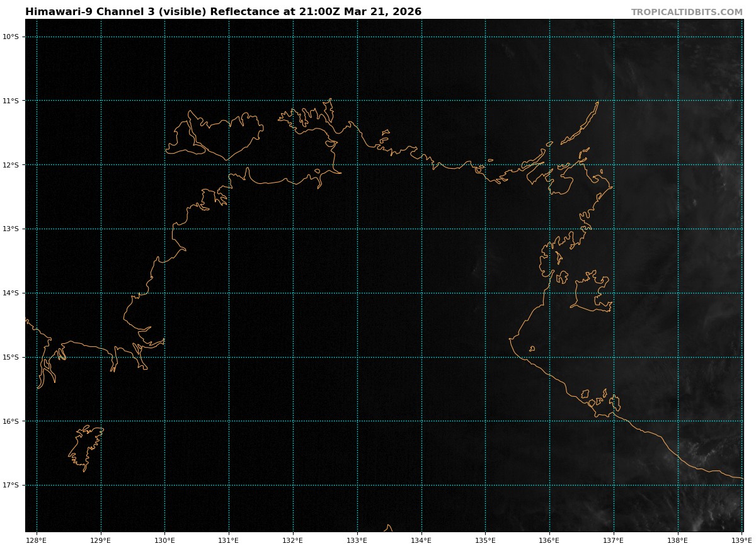756x546 pixels.
Task: Click the 14°S latitude axis label
Action: pyautogui.click(x=11, y=293)
